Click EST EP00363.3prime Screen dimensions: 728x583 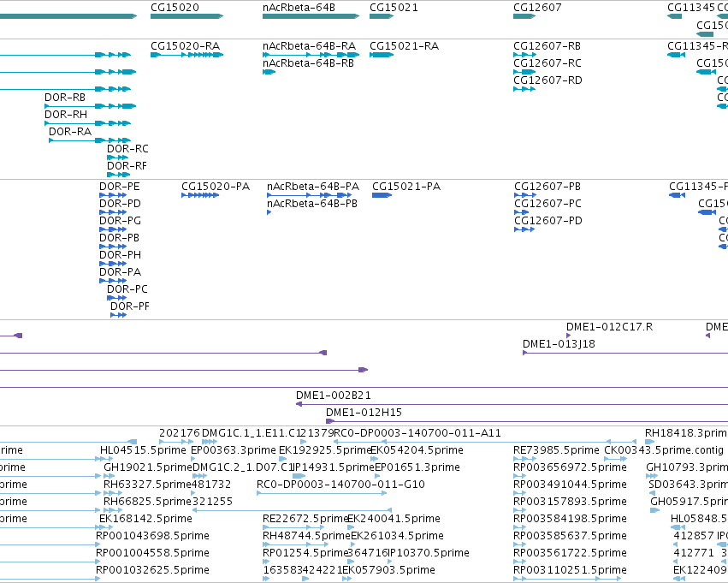[x=193, y=459]
